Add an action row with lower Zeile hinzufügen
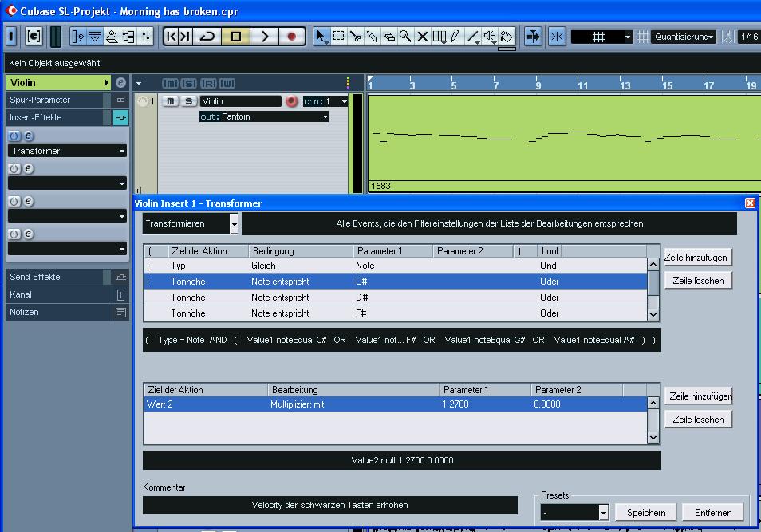761x532 pixels. [x=697, y=396]
